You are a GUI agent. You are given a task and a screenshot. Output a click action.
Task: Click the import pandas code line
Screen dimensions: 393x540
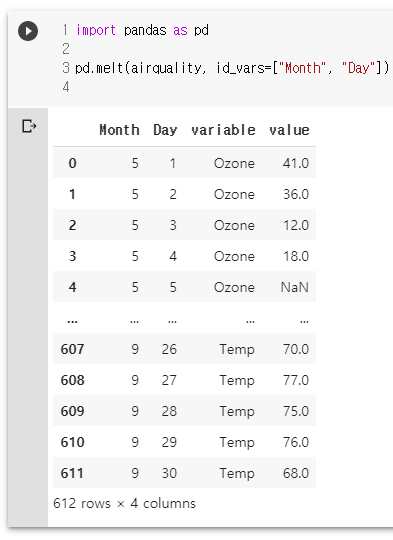pyautogui.click(x=142, y=31)
